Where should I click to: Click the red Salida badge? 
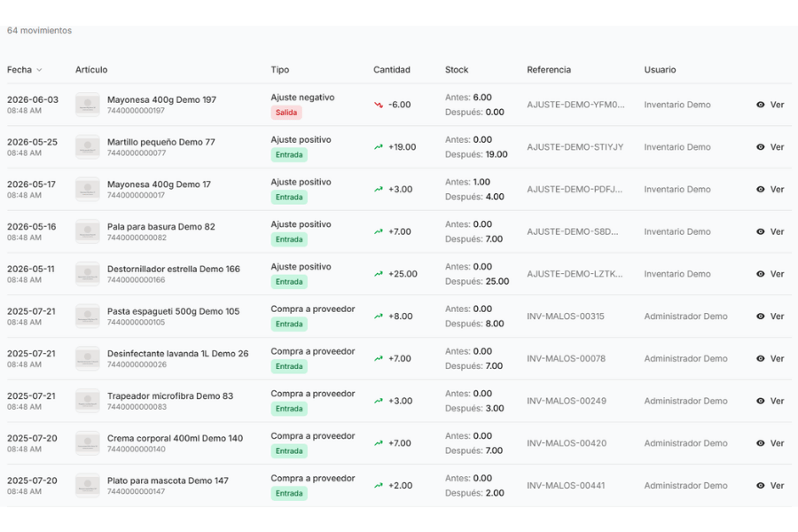click(x=286, y=113)
